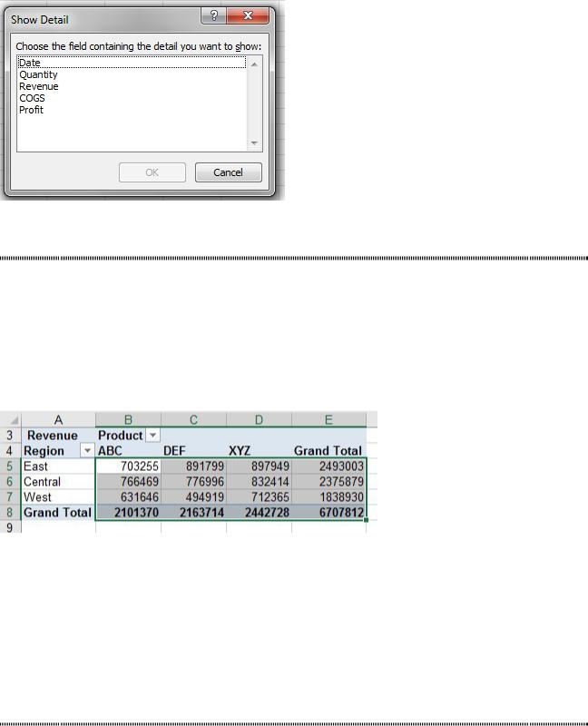Click the West row label
This screenshot has width=588, height=726.
click(58, 496)
